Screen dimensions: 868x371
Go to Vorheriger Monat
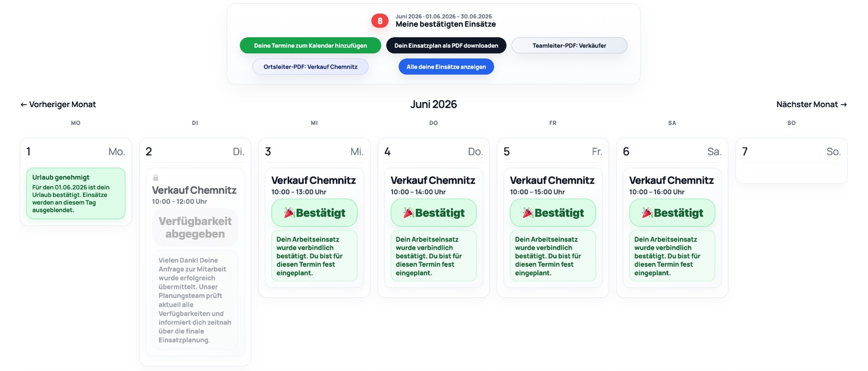tap(58, 104)
